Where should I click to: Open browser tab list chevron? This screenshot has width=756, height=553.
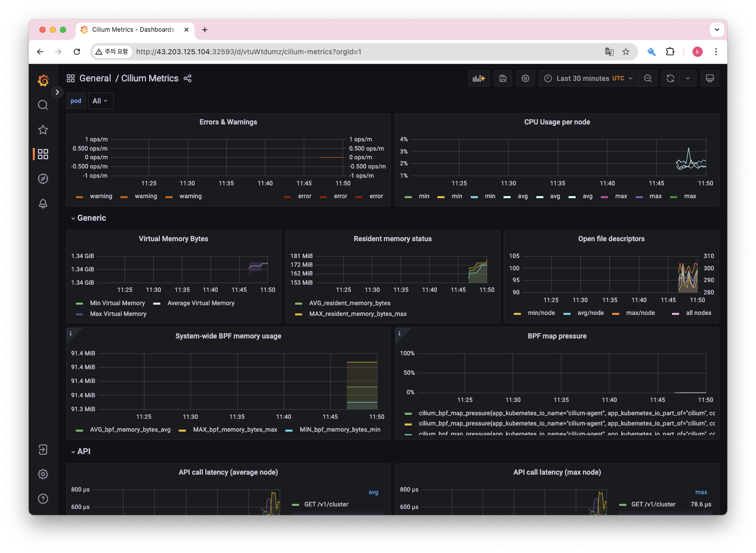pos(717,30)
